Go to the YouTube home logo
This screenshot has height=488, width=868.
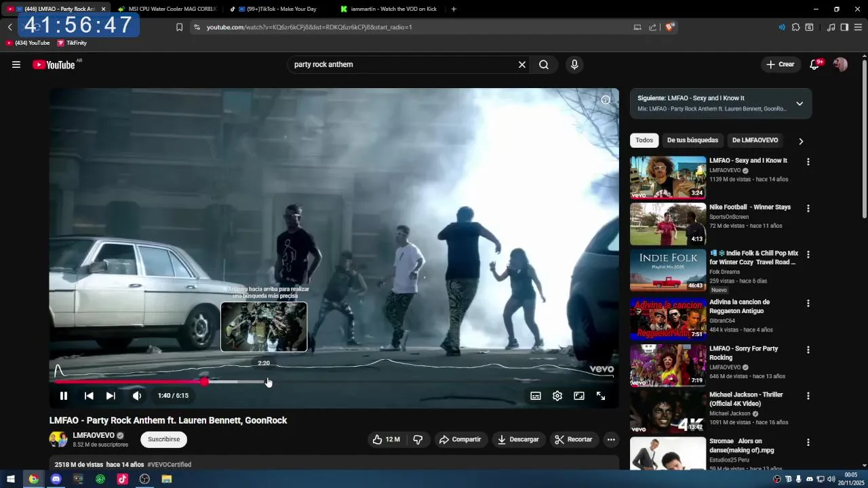54,64
